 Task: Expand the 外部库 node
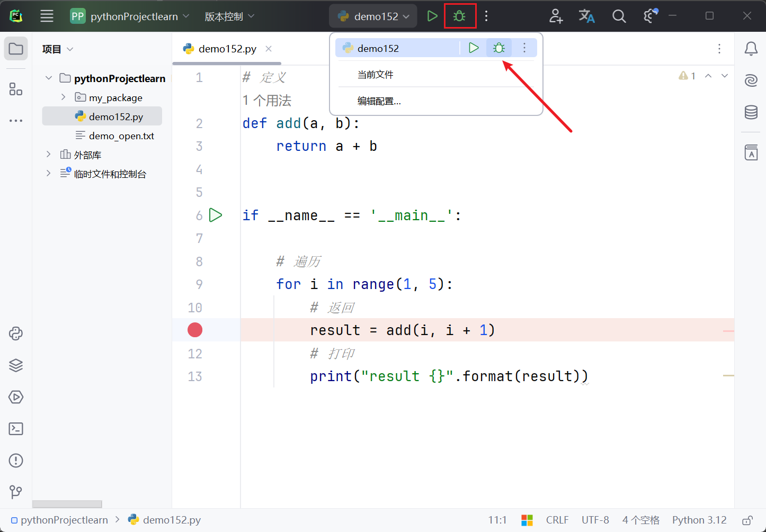49,155
